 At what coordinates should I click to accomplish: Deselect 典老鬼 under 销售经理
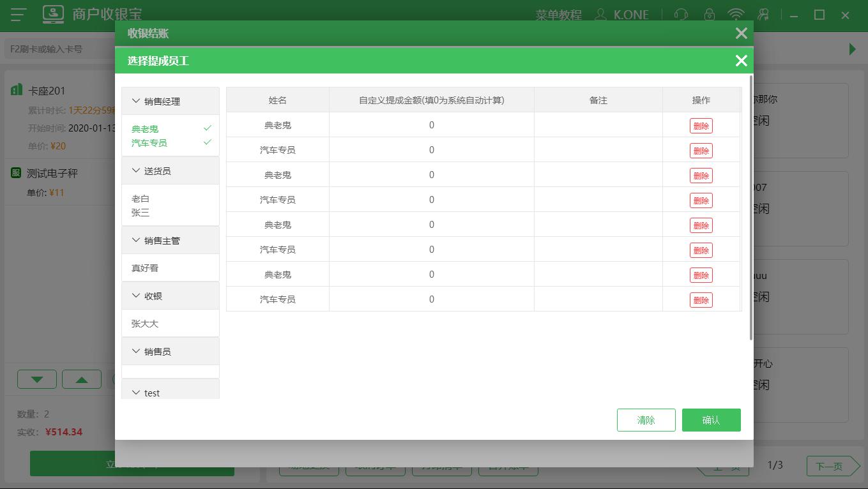point(146,128)
